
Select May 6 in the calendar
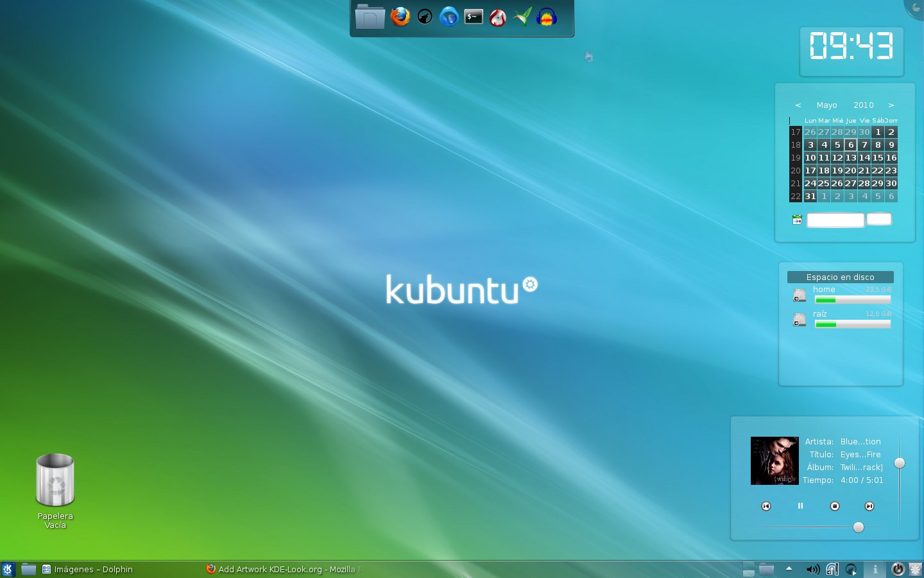tap(851, 144)
